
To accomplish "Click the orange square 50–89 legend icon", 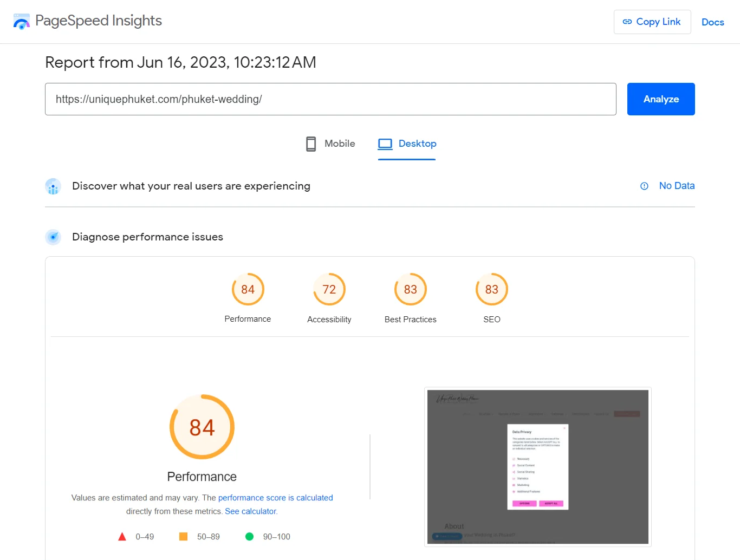I will [183, 537].
